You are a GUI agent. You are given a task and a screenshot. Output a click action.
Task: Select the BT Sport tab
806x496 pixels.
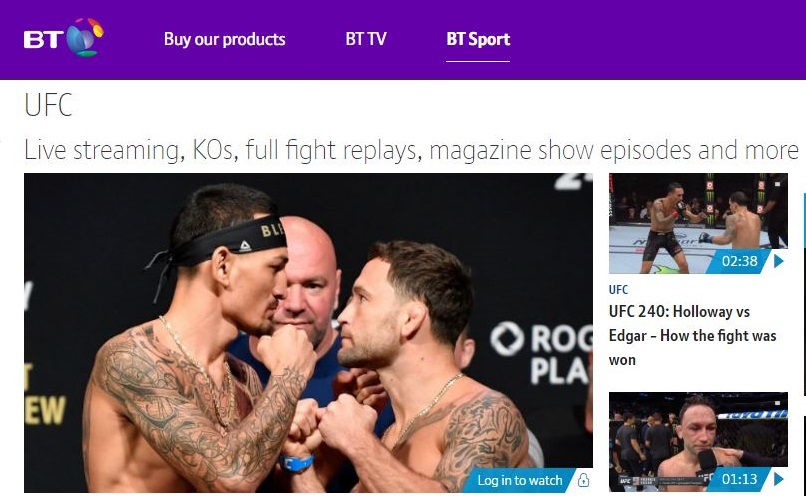click(478, 39)
